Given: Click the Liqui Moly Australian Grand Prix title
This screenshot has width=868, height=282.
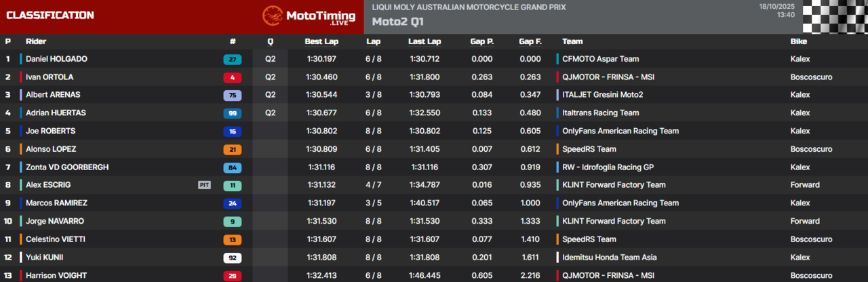Looking at the screenshot, I should [x=469, y=7].
